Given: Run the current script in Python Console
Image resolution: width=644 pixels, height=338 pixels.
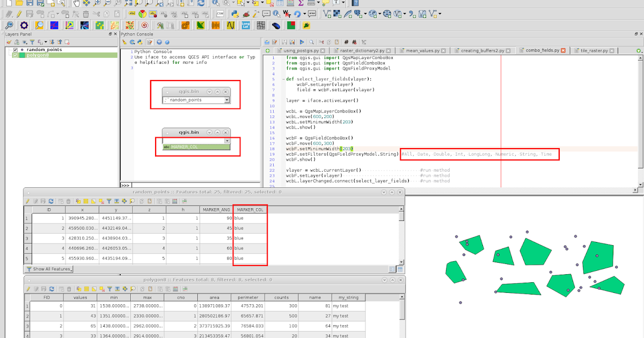Looking at the screenshot, I should 302,42.
